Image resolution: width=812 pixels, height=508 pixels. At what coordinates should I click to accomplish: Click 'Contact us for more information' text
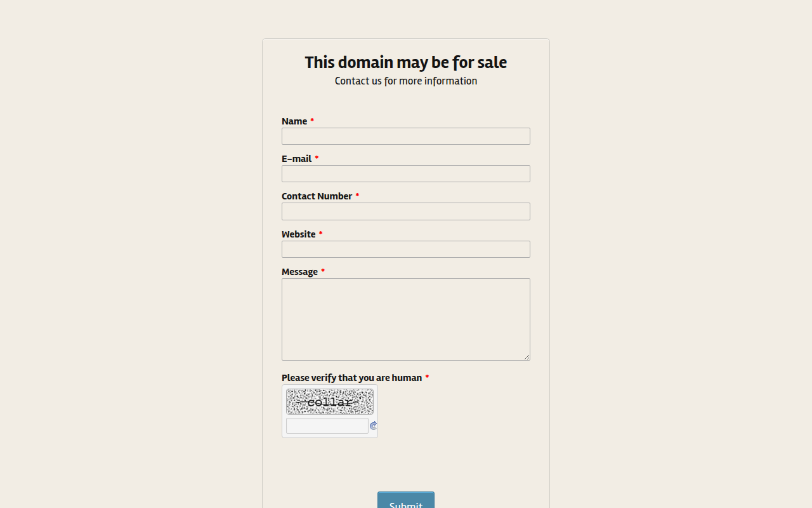click(406, 81)
